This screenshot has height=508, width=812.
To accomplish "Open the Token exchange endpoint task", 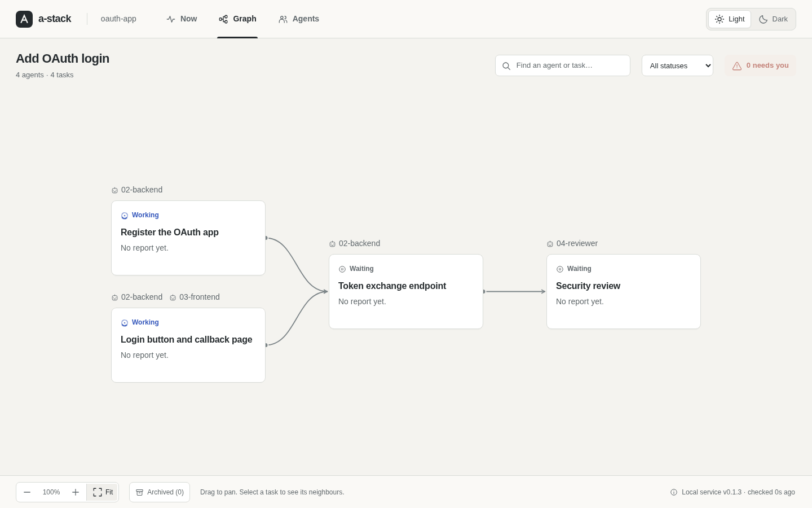I will point(406,291).
